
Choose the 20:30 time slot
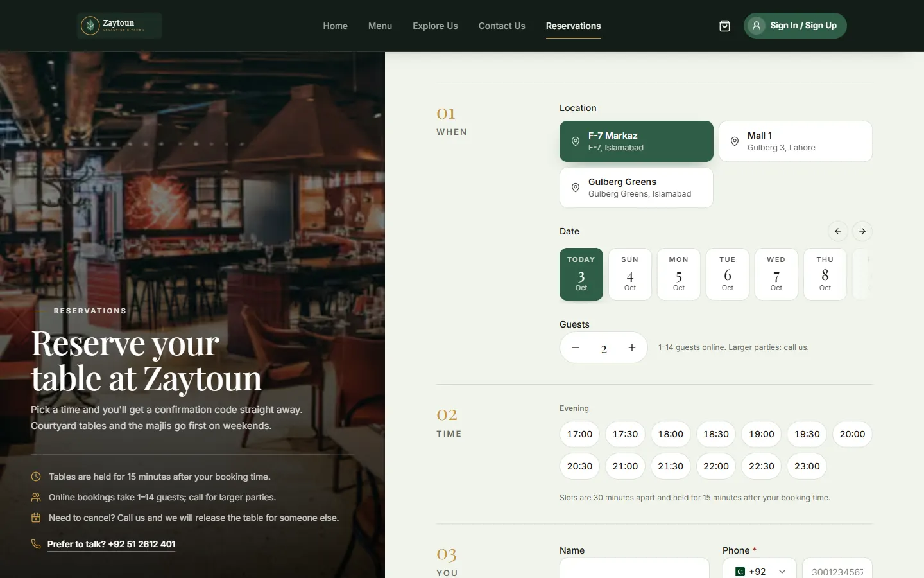(x=579, y=466)
